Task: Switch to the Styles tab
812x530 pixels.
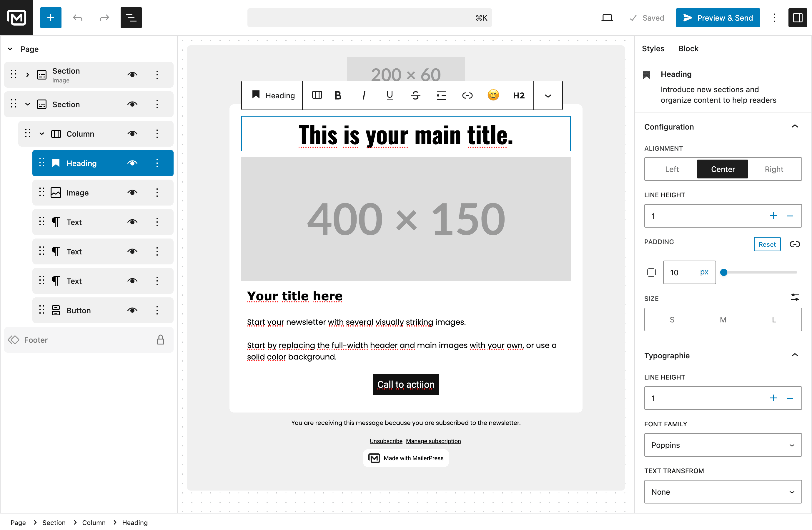Action: coord(653,49)
